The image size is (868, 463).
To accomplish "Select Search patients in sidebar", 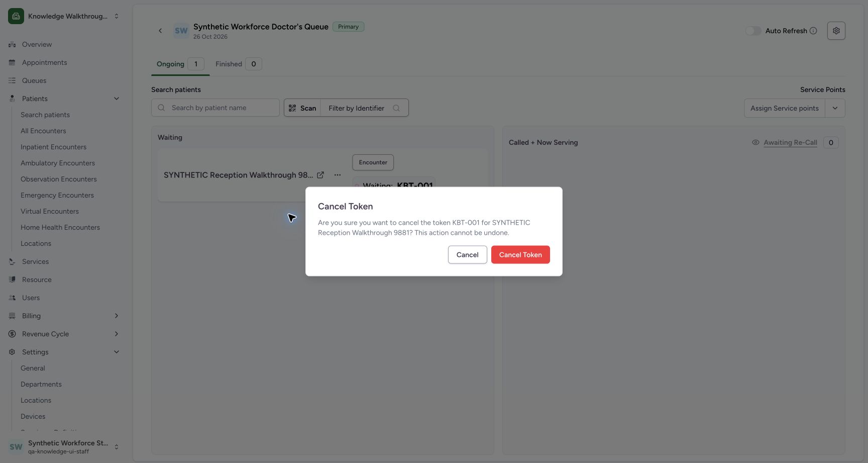I will pos(45,115).
